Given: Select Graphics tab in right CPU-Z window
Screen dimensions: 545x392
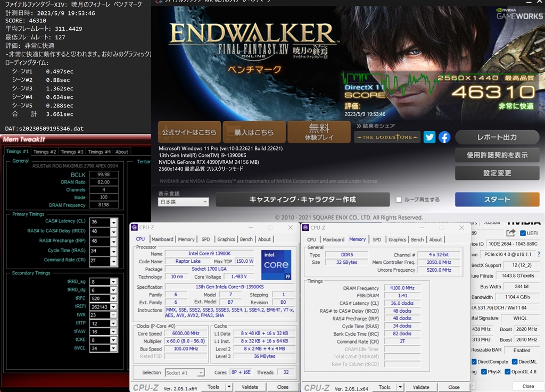Looking at the screenshot, I should [397, 239].
